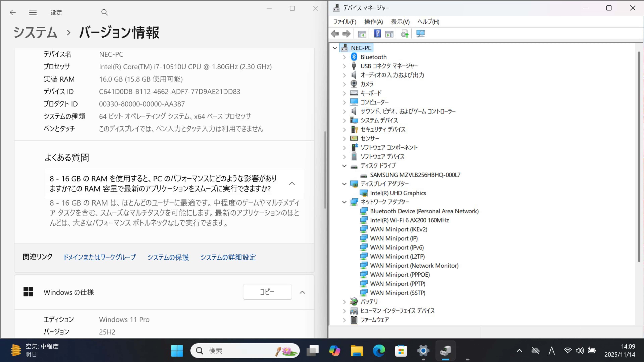The width and height of the screenshot is (644, 362).
Task: Collapse the RAM FAQ question
Action: (292, 184)
